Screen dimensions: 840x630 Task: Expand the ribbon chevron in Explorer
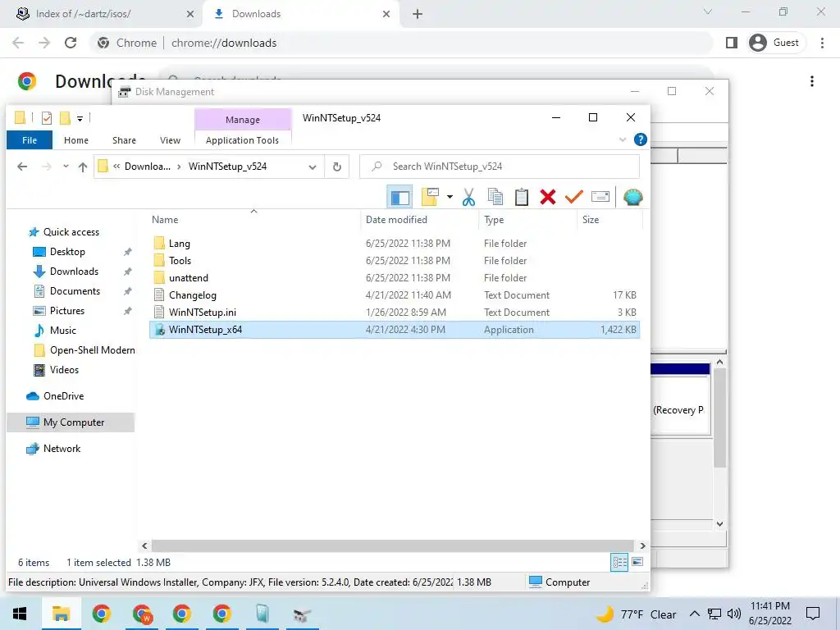[x=623, y=139]
